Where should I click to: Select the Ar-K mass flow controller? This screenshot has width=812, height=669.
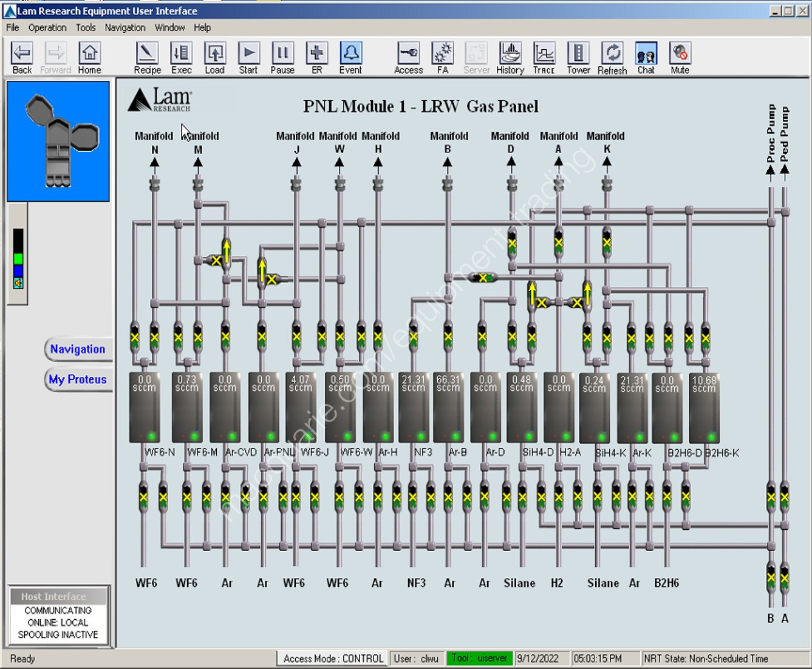tap(632, 408)
